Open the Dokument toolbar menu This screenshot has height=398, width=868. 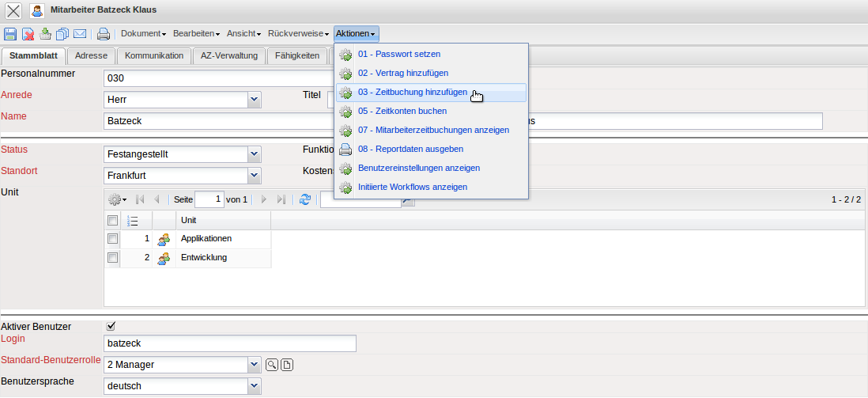point(143,33)
